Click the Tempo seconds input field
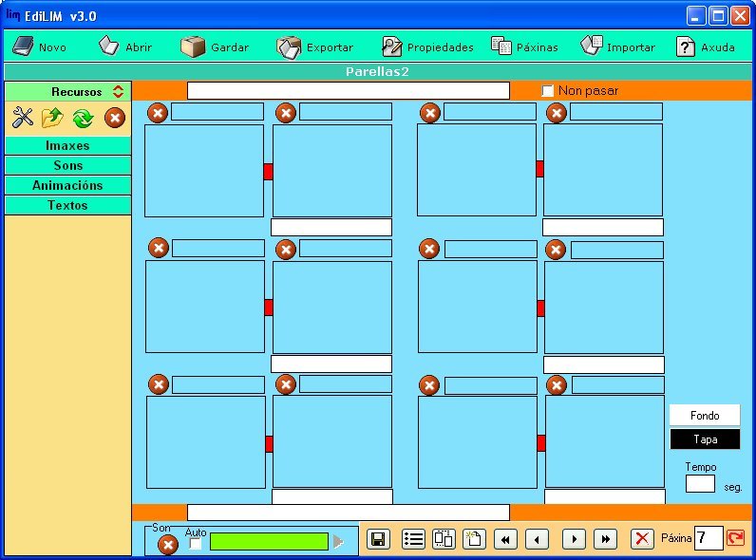756x560 pixels. tap(700, 484)
